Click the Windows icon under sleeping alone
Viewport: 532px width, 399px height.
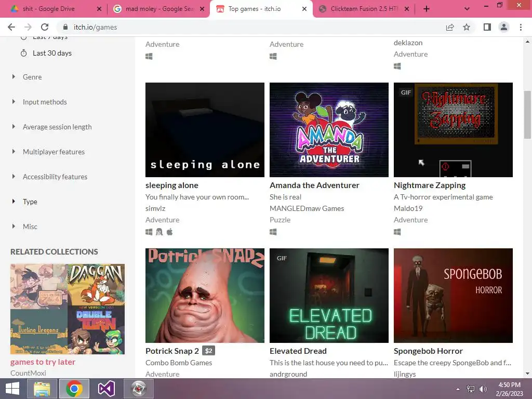pos(149,232)
